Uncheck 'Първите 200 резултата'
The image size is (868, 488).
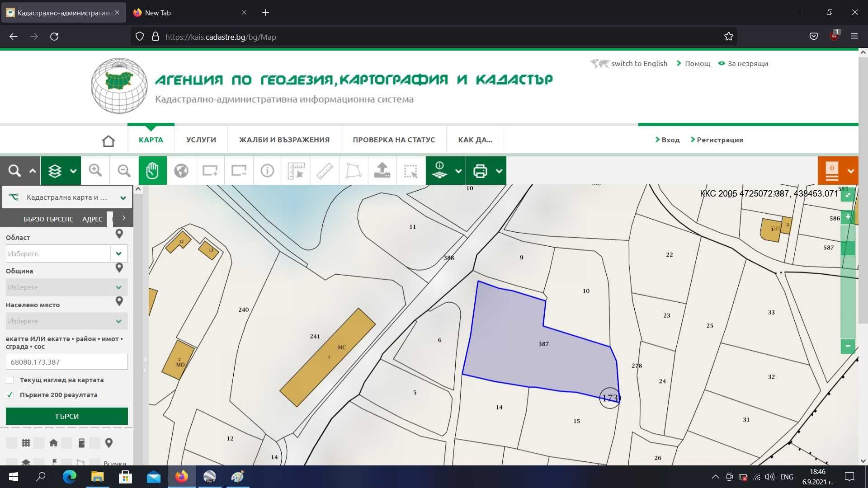[x=9, y=395]
